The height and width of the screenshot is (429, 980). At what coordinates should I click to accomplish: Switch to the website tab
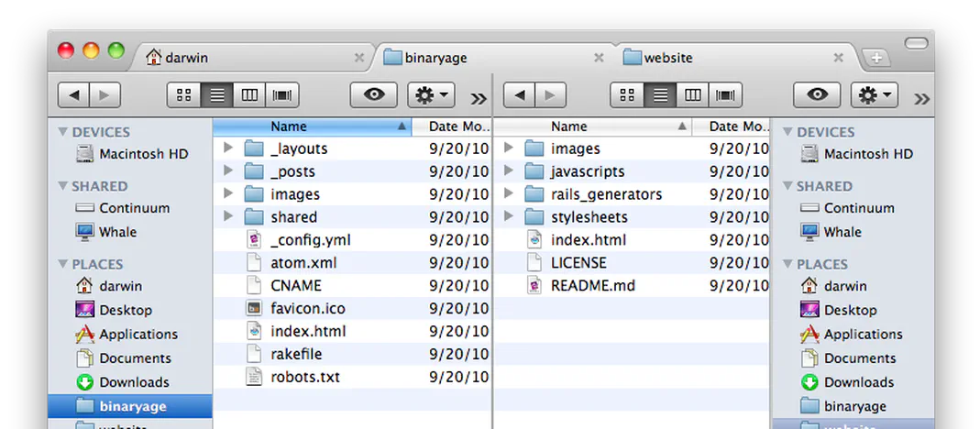(734, 58)
